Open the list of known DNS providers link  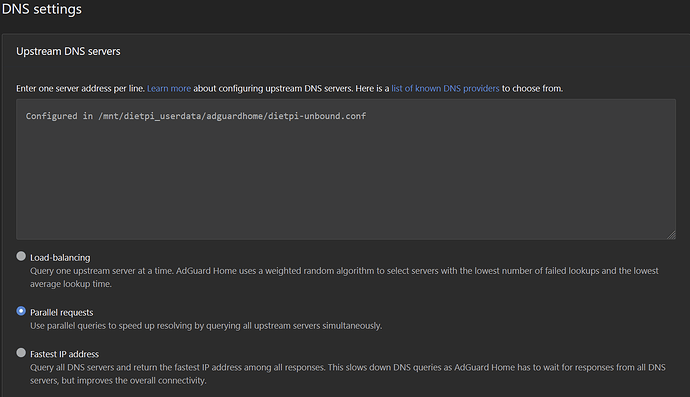tap(445, 88)
